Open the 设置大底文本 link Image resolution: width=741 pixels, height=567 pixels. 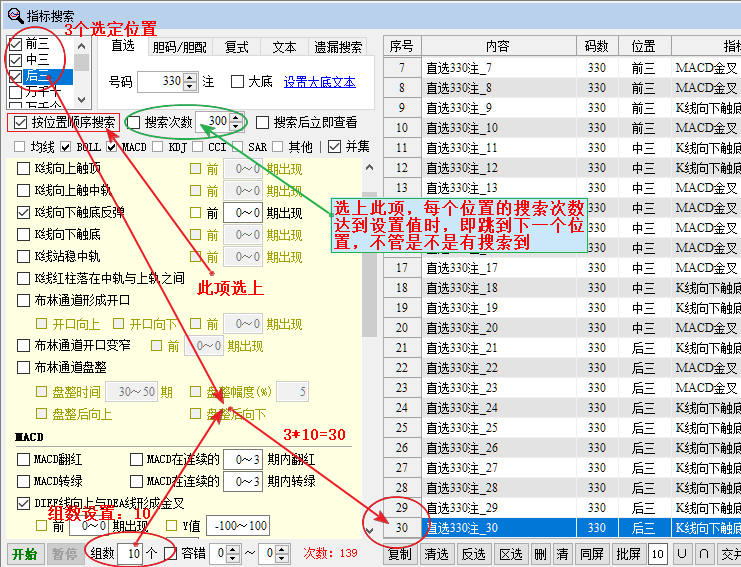[319, 82]
